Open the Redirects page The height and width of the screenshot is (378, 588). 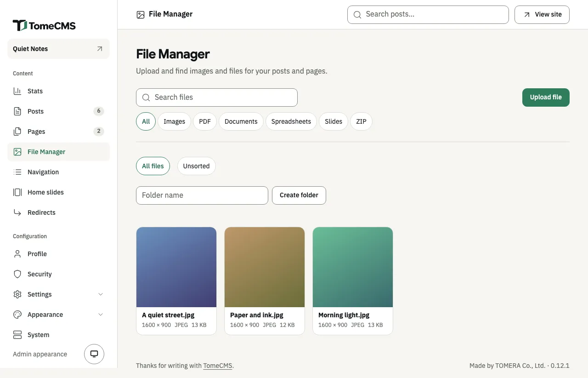coord(59,212)
